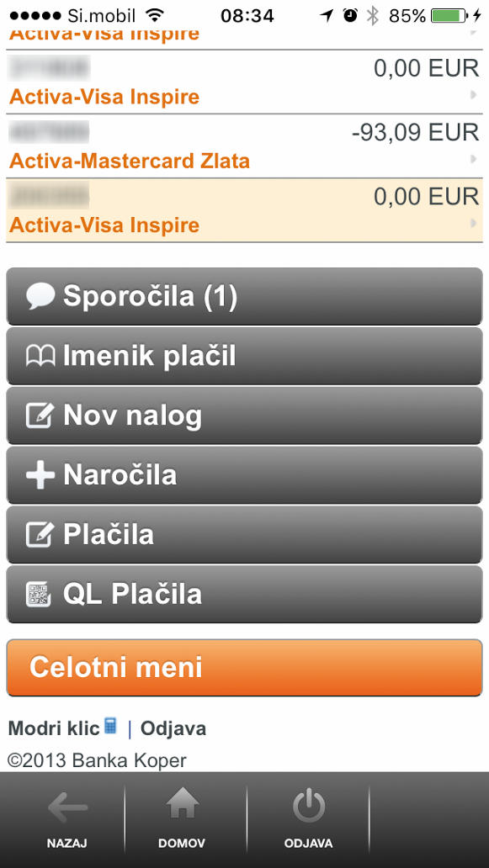
Task: Open the Celotni meni orange button
Action: pos(244,668)
